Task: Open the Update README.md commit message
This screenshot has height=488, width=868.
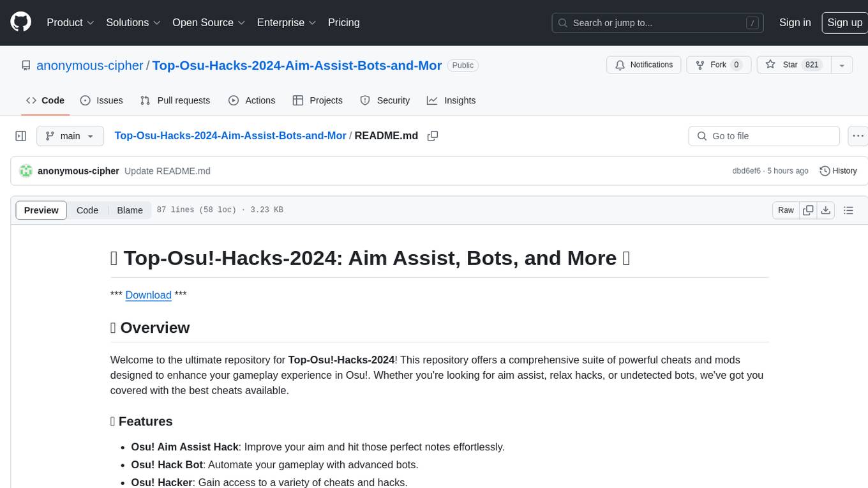Action: pos(167,171)
